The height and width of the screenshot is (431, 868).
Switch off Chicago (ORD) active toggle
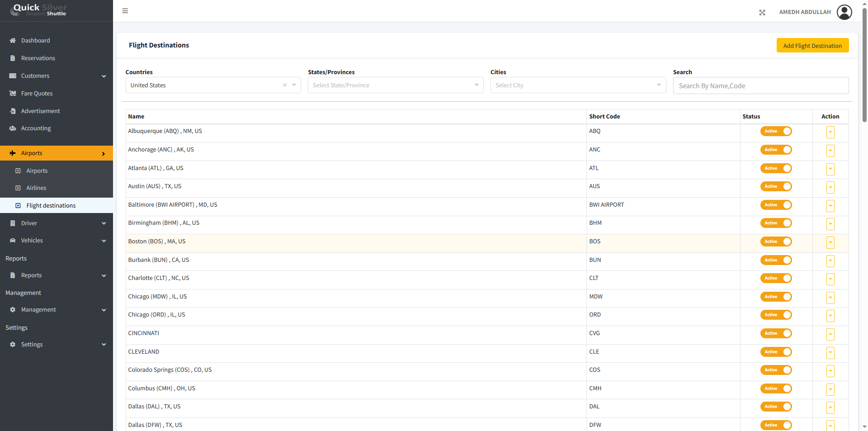pos(776,315)
